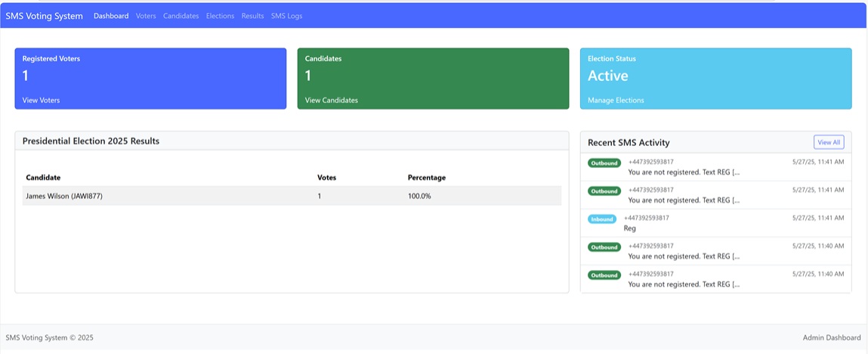Image resolution: width=868 pixels, height=354 pixels.
Task: Click the View Voters link
Action: pyautogui.click(x=41, y=101)
